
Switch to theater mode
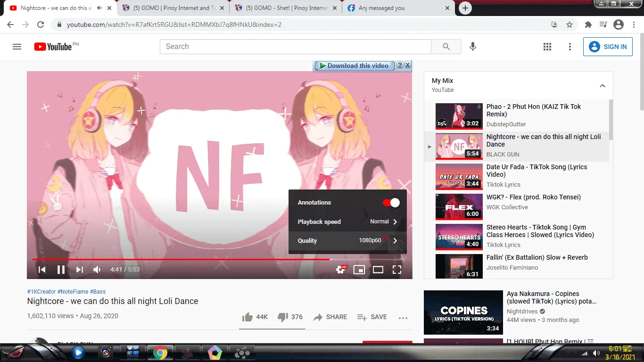pyautogui.click(x=378, y=270)
